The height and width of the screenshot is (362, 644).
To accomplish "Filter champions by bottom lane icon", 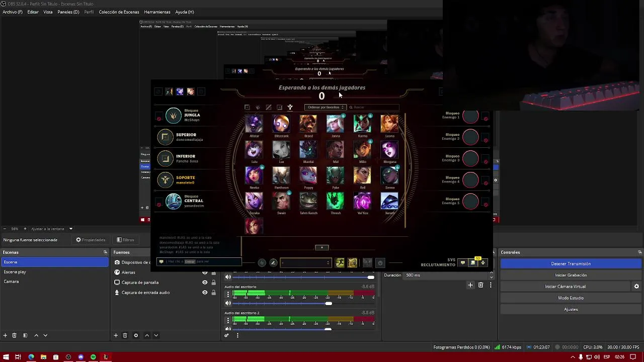I will pyautogui.click(x=279, y=107).
